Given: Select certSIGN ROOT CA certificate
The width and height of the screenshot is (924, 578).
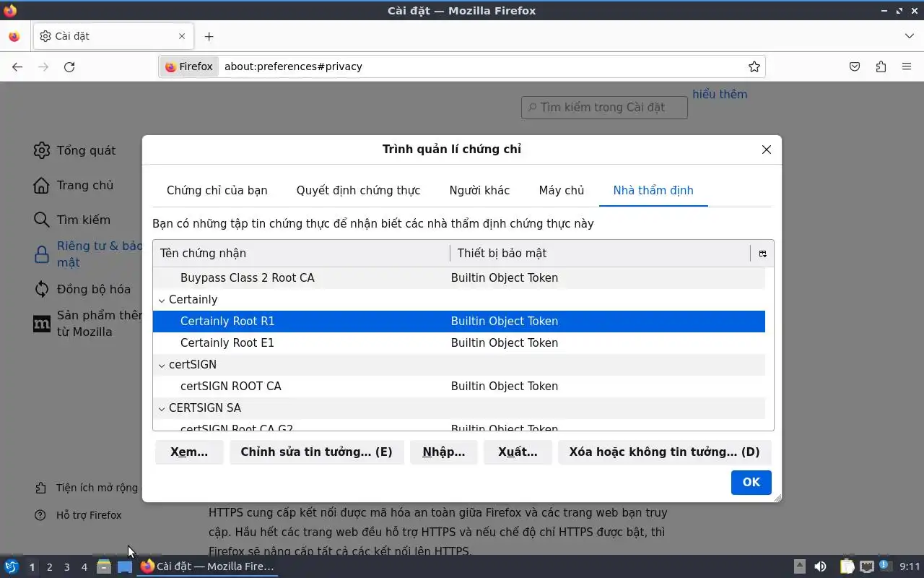Looking at the screenshot, I should pos(459,387).
